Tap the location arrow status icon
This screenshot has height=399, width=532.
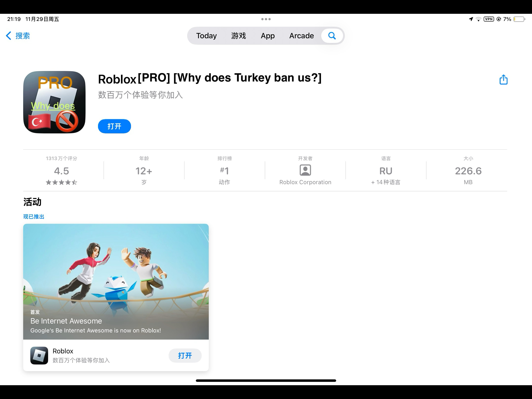point(471,19)
